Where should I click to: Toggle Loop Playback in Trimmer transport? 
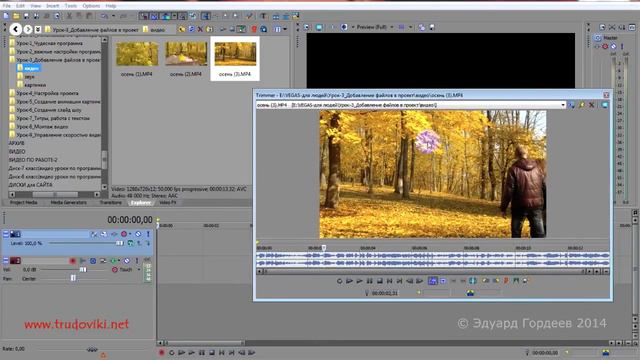[x=339, y=281]
